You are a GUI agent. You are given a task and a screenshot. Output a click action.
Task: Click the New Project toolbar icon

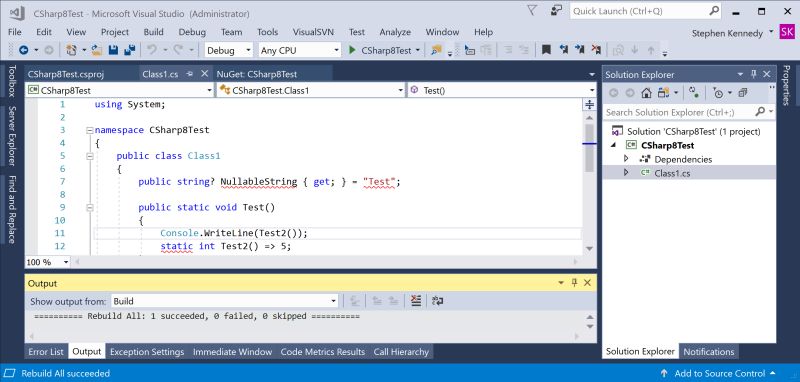click(x=71, y=50)
